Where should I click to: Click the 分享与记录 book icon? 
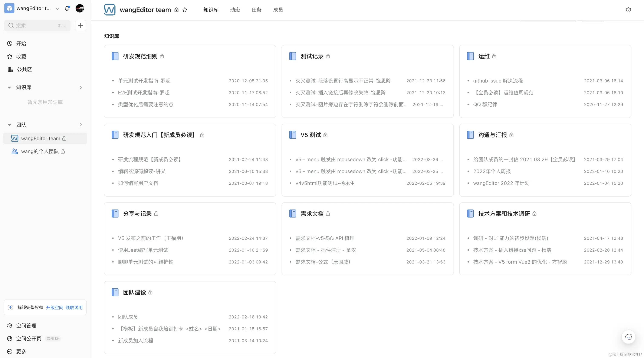(115, 213)
